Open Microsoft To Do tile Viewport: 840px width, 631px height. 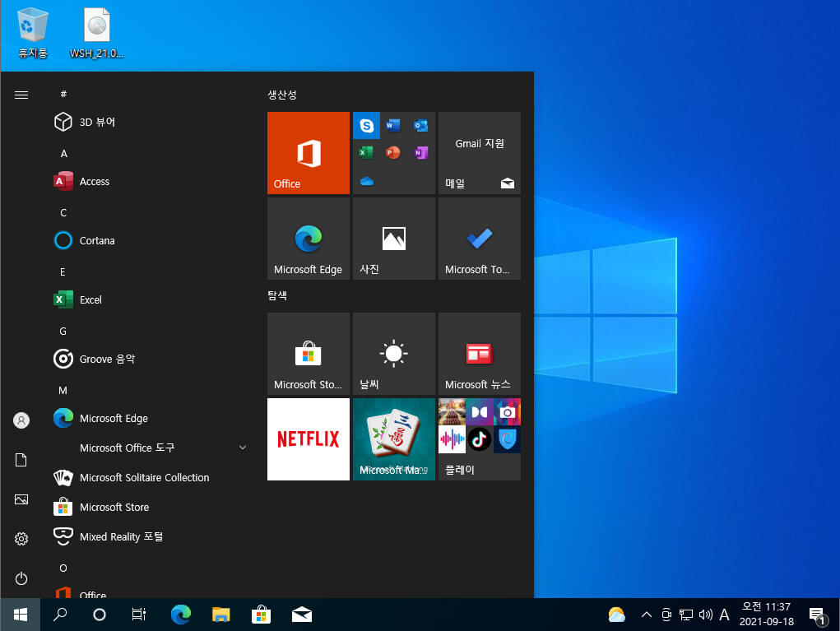click(480, 239)
